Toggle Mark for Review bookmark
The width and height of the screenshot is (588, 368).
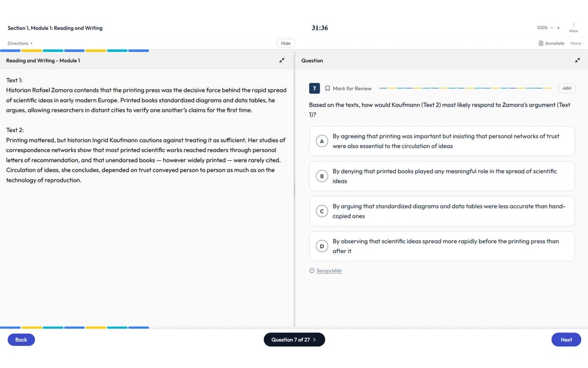(348, 88)
